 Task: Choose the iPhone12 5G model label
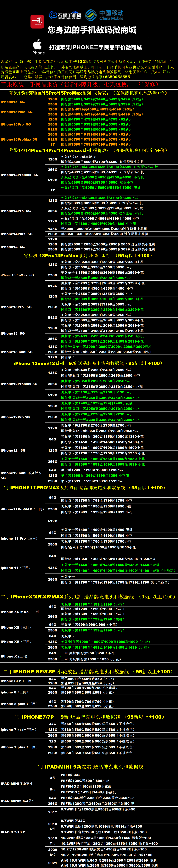pyautogui.click(x=13, y=450)
